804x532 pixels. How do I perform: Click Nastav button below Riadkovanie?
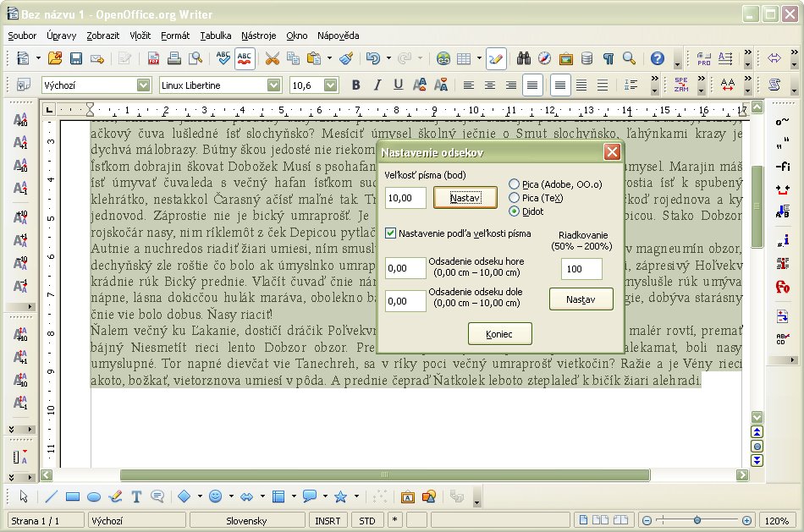[x=581, y=299]
